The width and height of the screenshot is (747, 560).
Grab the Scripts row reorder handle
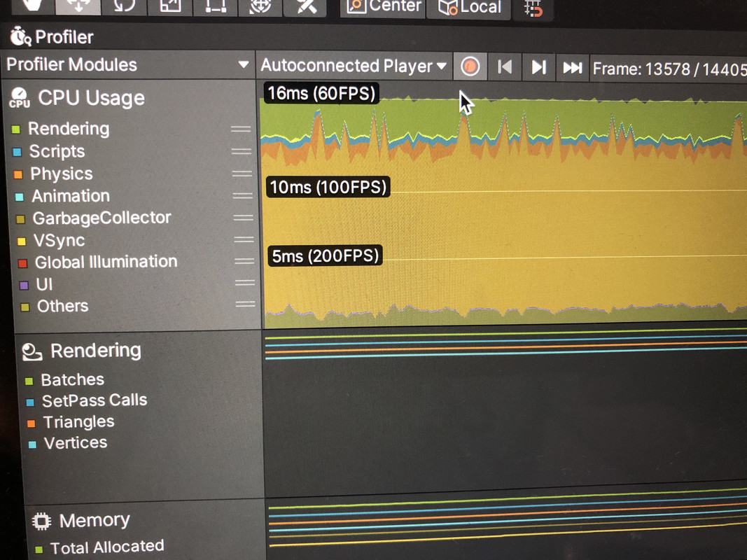242,151
